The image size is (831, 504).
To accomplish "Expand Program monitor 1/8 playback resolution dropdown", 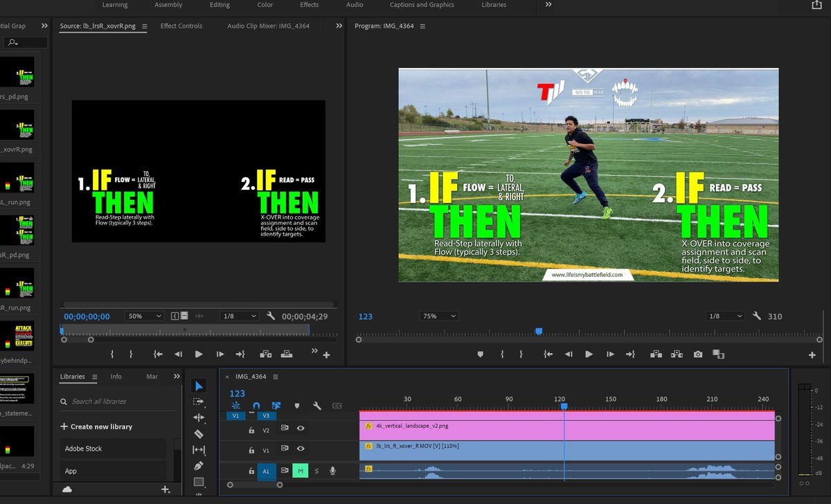I will tap(726, 316).
